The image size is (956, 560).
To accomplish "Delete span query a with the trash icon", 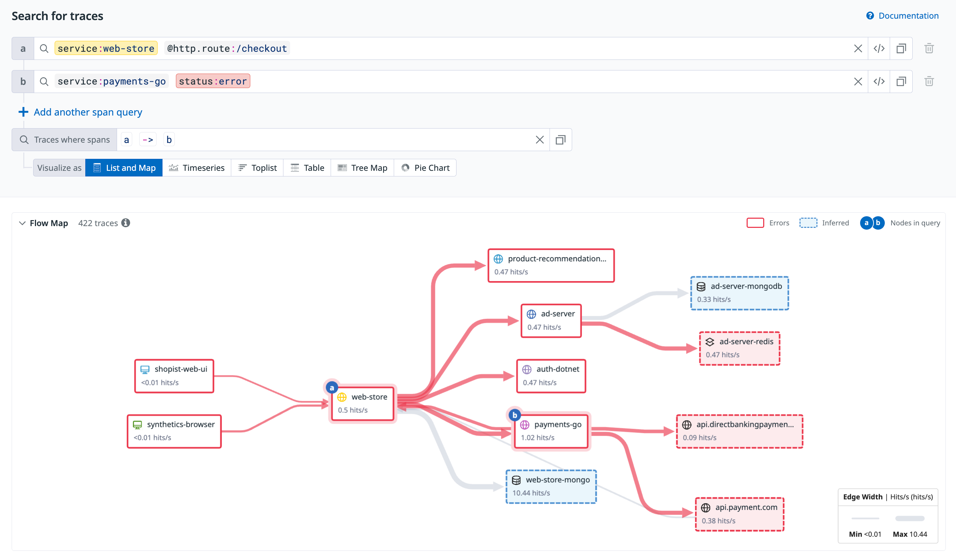I will pyautogui.click(x=930, y=48).
